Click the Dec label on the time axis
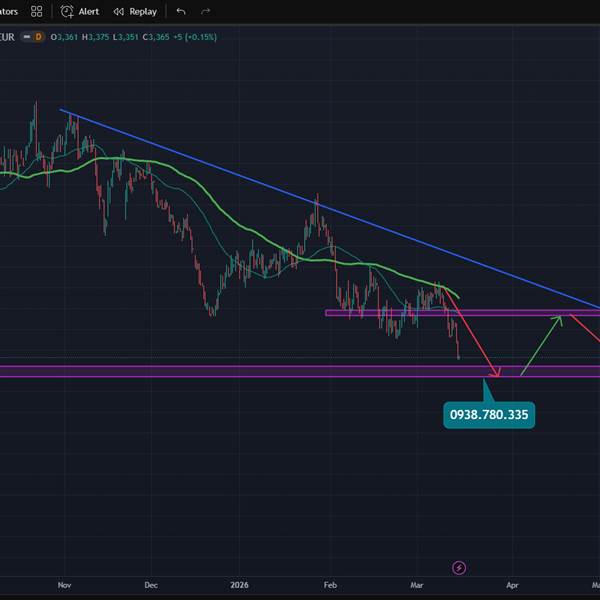Screen dimensions: 600x600 pyautogui.click(x=151, y=585)
